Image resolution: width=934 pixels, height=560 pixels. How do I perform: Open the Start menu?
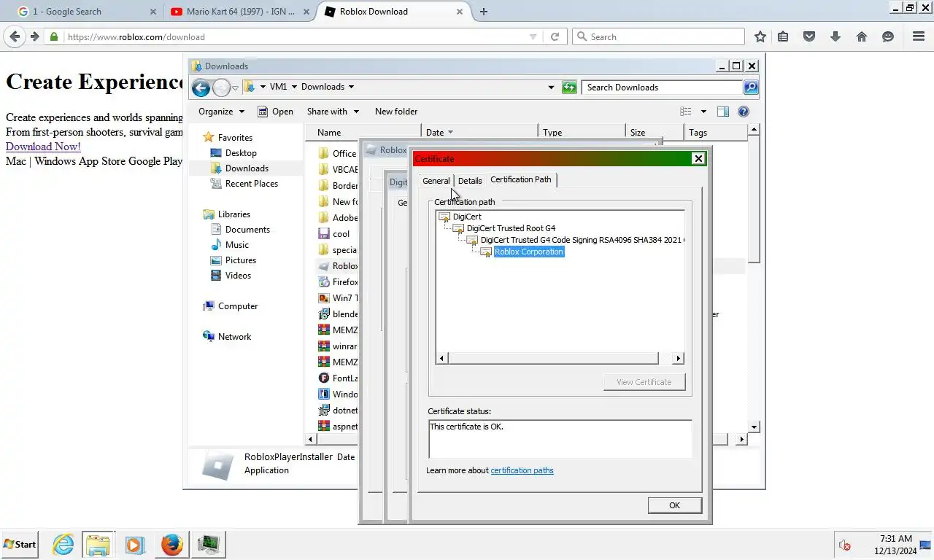coord(20,544)
